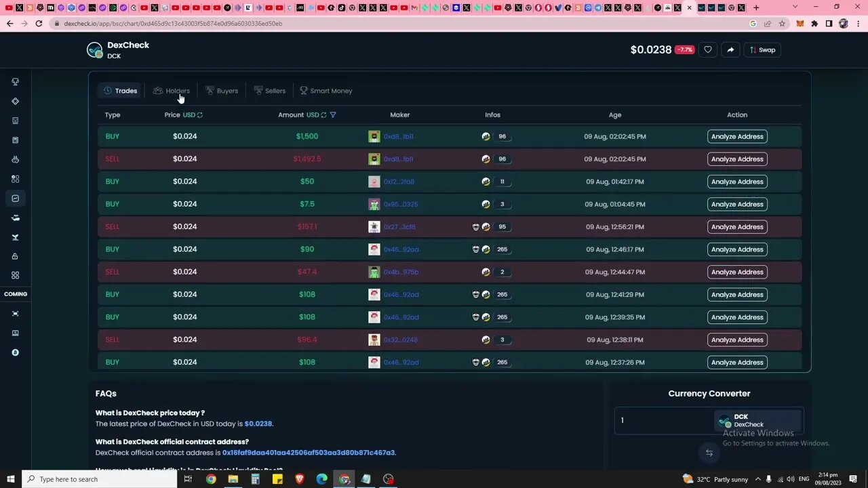Open DCK token selector in converter
This screenshot has height=488, width=868.
(757, 420)
